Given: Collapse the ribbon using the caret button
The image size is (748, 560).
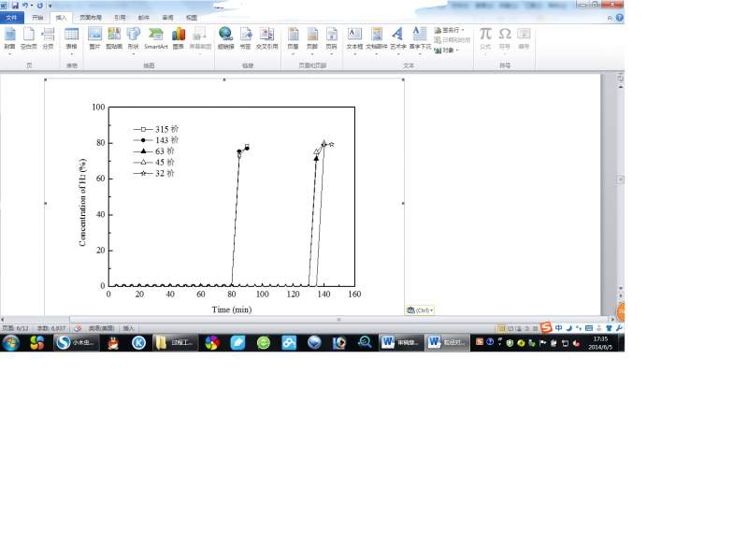Looking at the screenshot, I should coord(610,18).
